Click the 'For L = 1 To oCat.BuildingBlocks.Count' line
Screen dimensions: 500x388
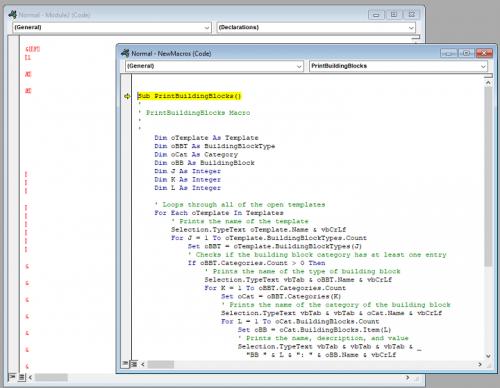300,321
